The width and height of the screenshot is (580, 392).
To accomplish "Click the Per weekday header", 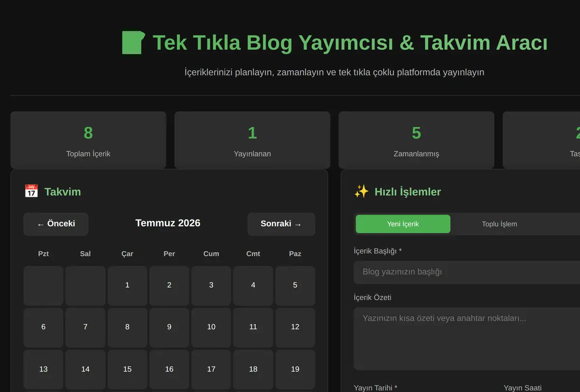I will [x=169, y=254].
